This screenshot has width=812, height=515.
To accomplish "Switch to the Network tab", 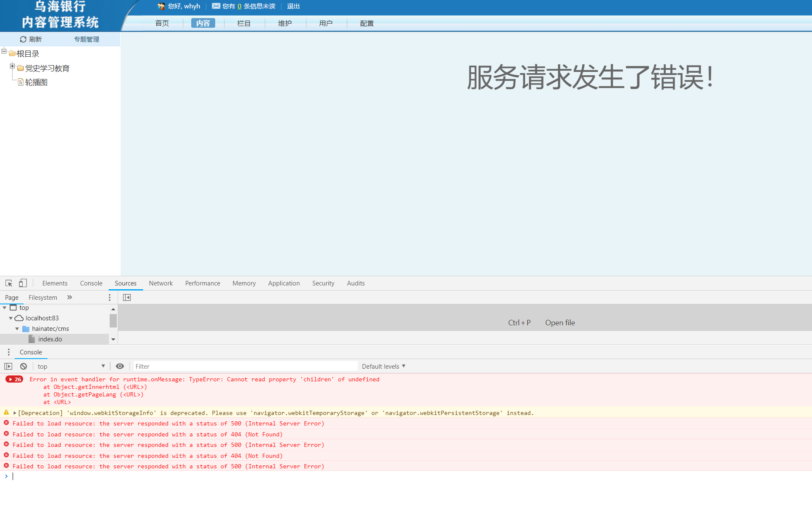I will click(x=161, y=283).
